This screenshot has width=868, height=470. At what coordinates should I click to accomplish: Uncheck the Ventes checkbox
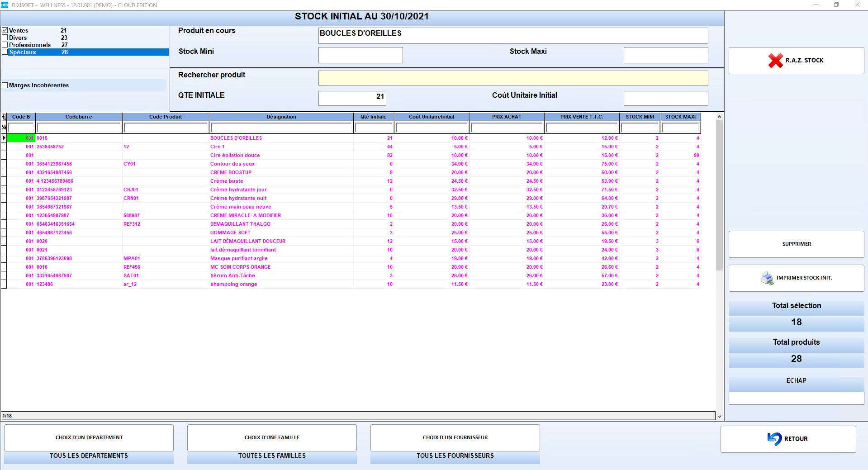5,30
